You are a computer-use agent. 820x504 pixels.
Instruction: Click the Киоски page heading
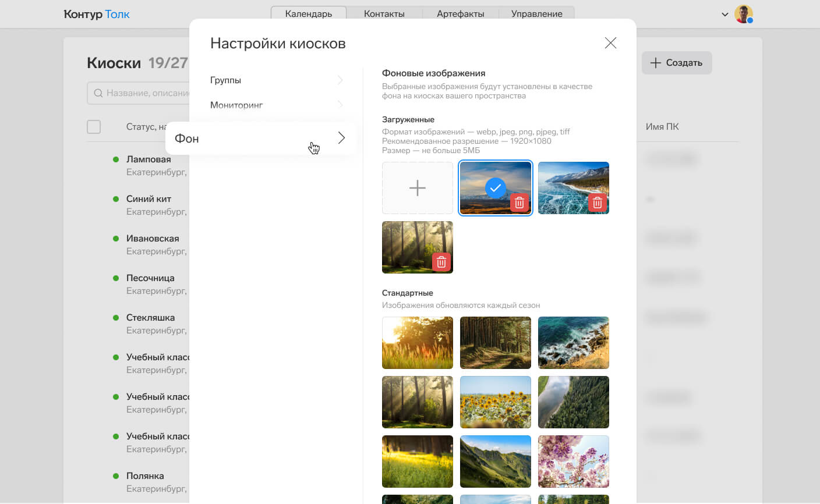pos(114,63)
